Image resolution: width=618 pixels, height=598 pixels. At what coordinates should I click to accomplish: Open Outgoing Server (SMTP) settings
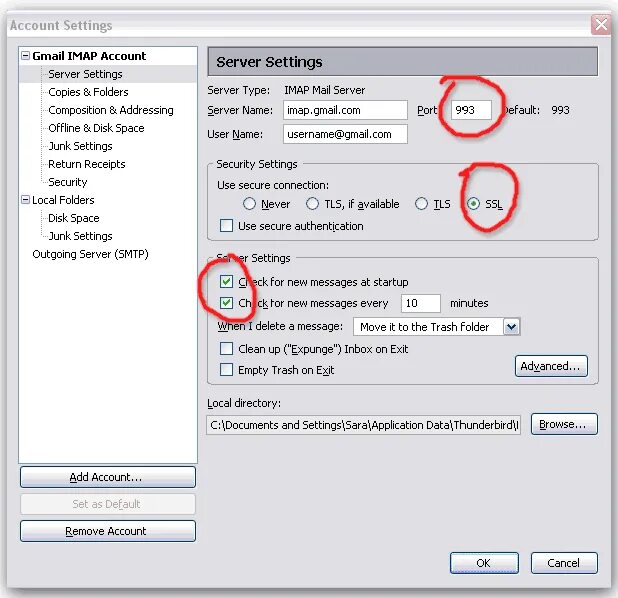[90, 254]
